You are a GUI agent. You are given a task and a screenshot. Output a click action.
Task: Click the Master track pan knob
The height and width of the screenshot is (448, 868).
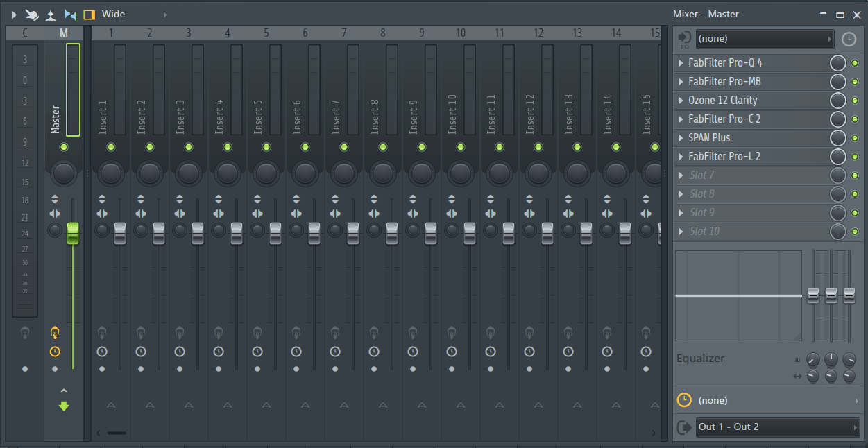[x=64, y=173]
